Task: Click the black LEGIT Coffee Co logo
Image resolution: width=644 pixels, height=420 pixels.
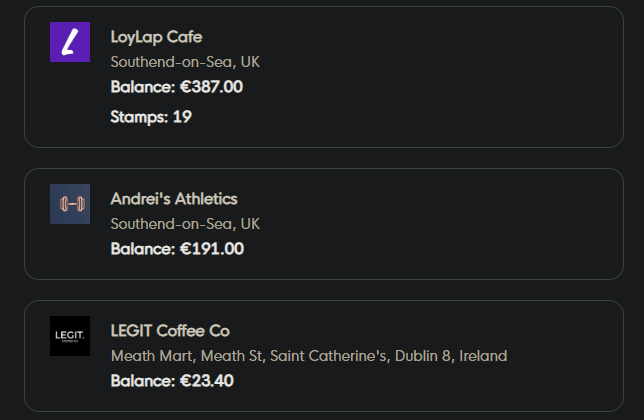Action: pyautogui.click(x=70, y=336)
